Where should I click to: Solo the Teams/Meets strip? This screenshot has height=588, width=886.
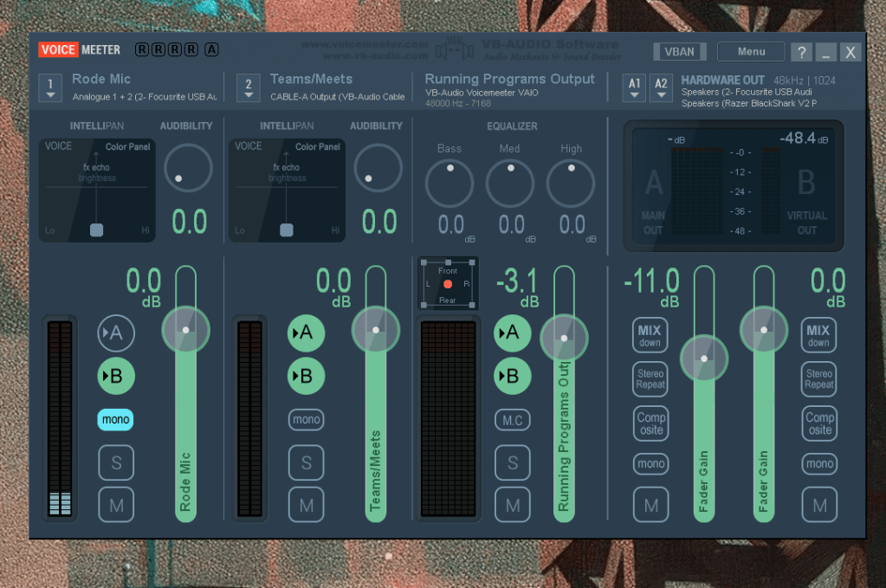point(307,462)
